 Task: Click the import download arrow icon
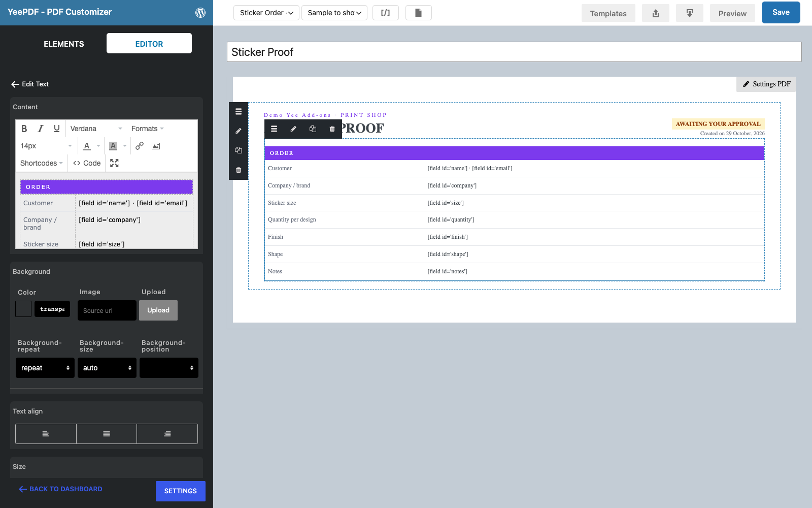coord(690,13)
